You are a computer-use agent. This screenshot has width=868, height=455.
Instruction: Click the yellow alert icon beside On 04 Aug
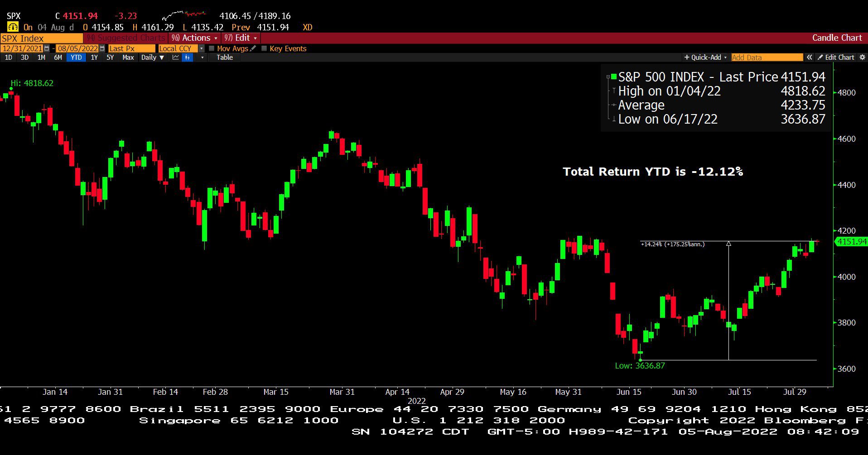click(x=13, y=27)
